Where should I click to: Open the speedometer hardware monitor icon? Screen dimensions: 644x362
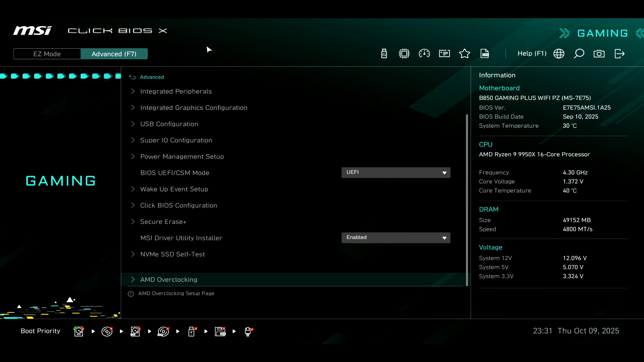[x=424, y=54]
